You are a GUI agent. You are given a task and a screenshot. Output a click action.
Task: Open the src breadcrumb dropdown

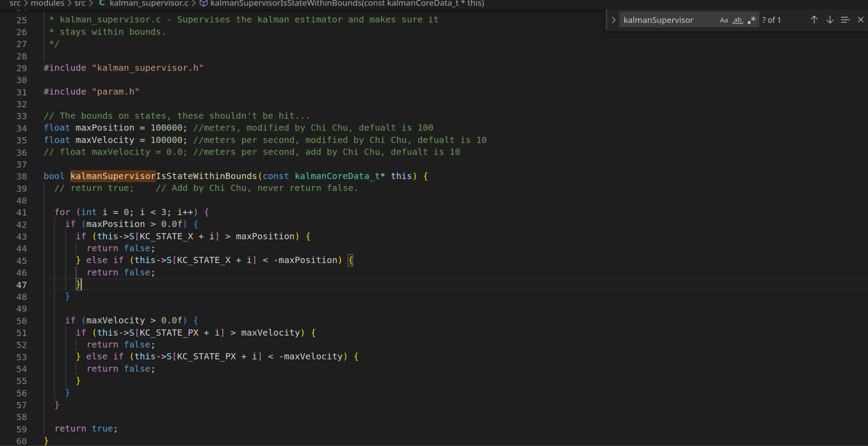pyautogui.click(x=15, y=4)
